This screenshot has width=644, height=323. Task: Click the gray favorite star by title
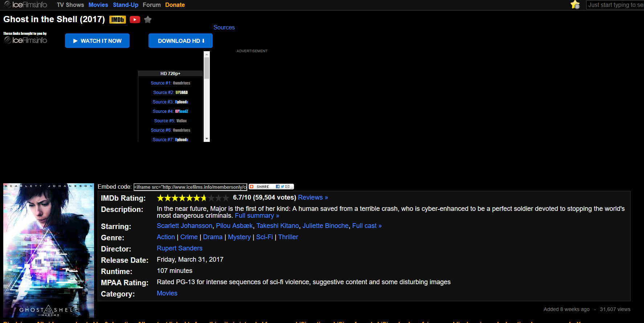148,20
